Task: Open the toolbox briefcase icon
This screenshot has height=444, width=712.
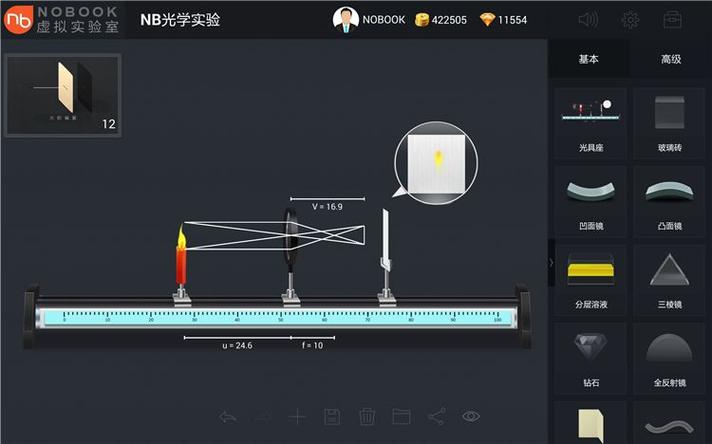Action: point(672,20)
